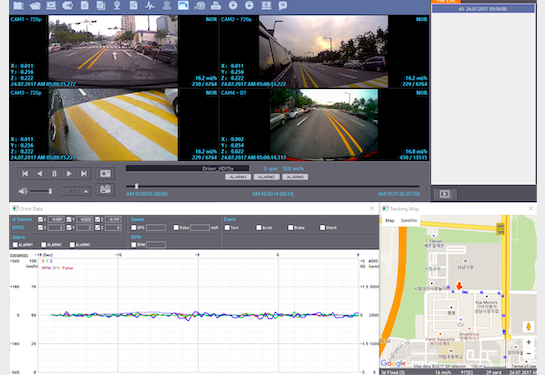Enable the Shock event checkbox
This screenshot has width=545, height=375.
coord(323,227)
